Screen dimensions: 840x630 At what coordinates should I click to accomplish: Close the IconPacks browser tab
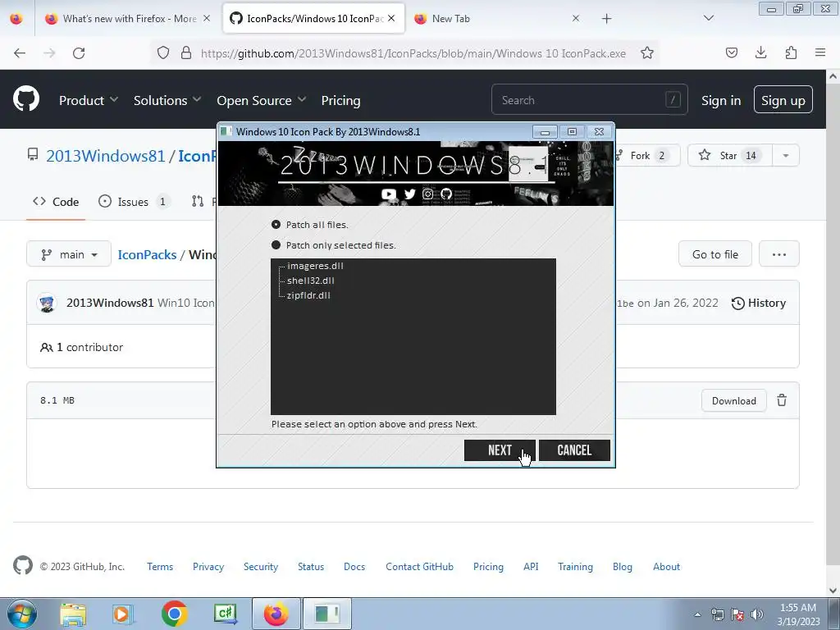point(391,18)
